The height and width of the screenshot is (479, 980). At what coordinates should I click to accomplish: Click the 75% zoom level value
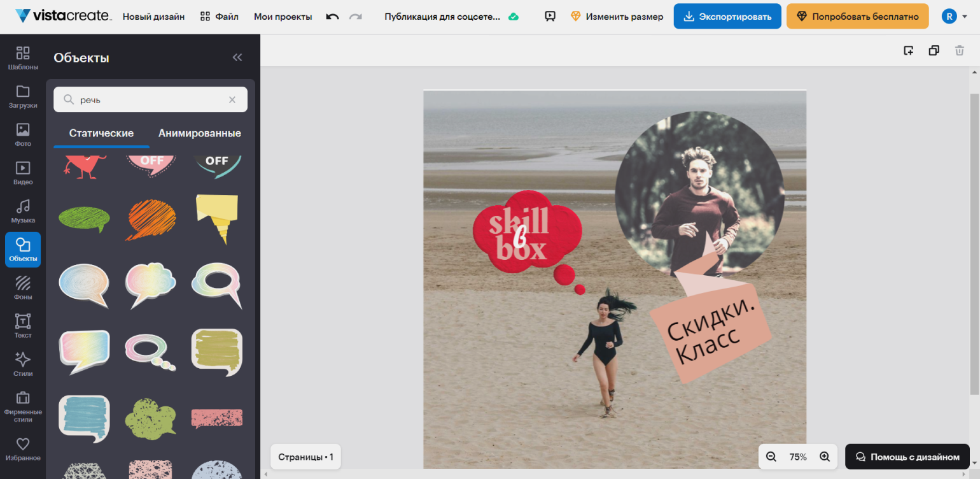[798, 457]
